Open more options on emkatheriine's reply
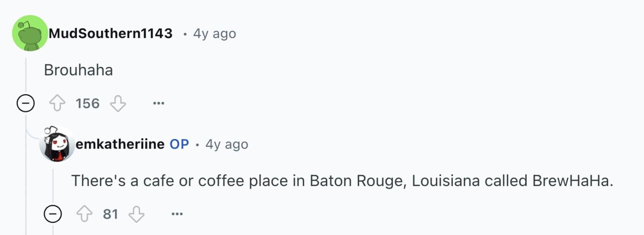Screen dimensions: 644x235 pos(177,214)
